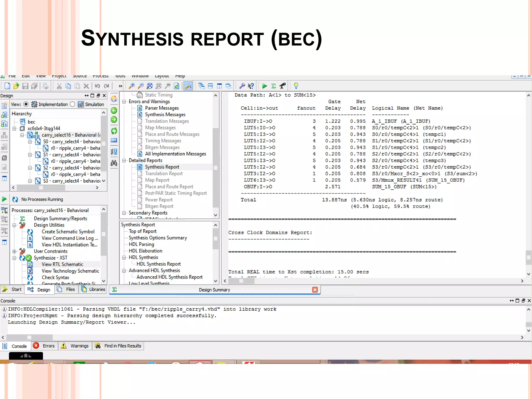The width and height of the screenshot is (532, 399).
Task: Click the wrench settings icon
Action: pyautogui.click(x=242, y=86)
